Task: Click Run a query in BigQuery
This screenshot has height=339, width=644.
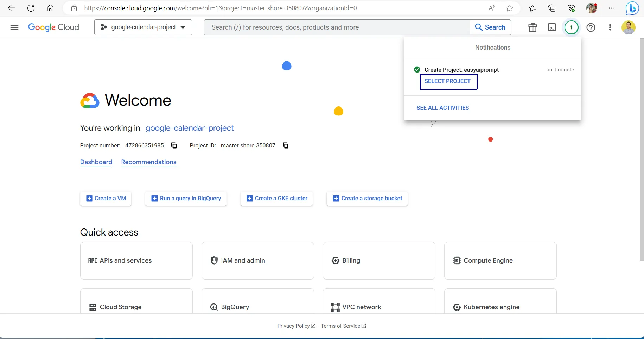Action: (x=186, y=198)
